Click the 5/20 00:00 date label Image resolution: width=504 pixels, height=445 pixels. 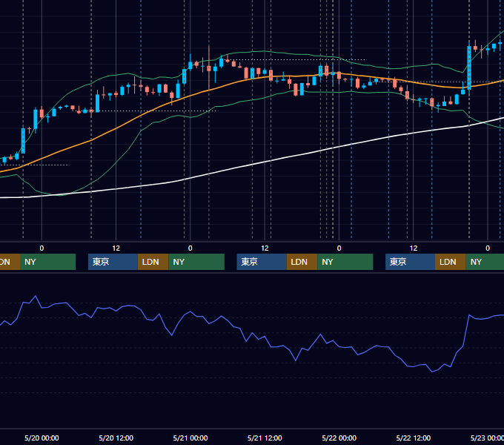tap(42, 438)
